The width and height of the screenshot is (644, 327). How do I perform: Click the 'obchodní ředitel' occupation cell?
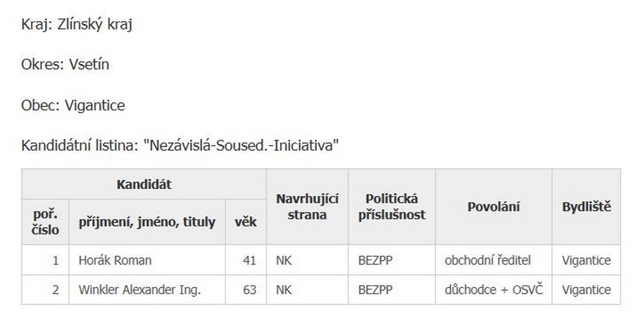click(488, 261)
